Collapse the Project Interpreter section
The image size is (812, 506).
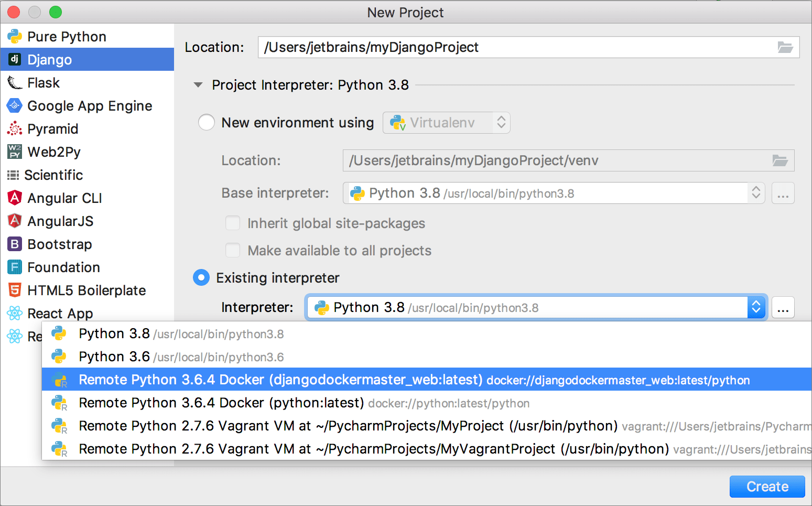click(x=198, y=85)
